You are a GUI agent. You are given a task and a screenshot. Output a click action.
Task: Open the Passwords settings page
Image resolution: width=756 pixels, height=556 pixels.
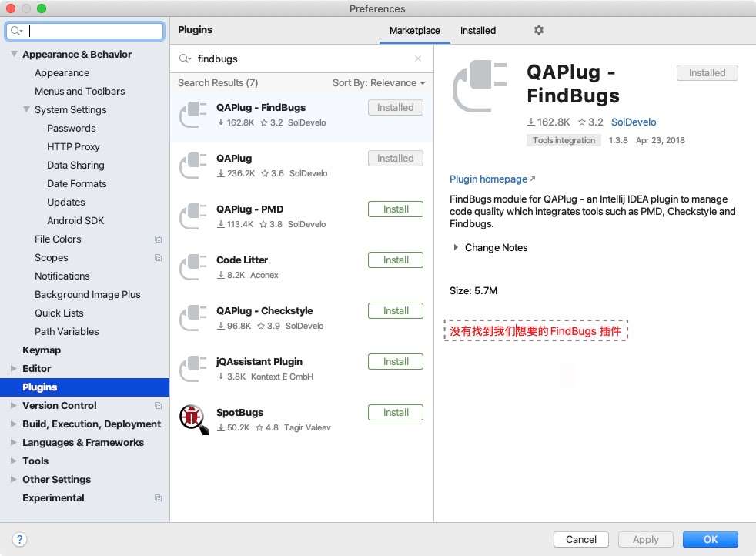point(72,129)
